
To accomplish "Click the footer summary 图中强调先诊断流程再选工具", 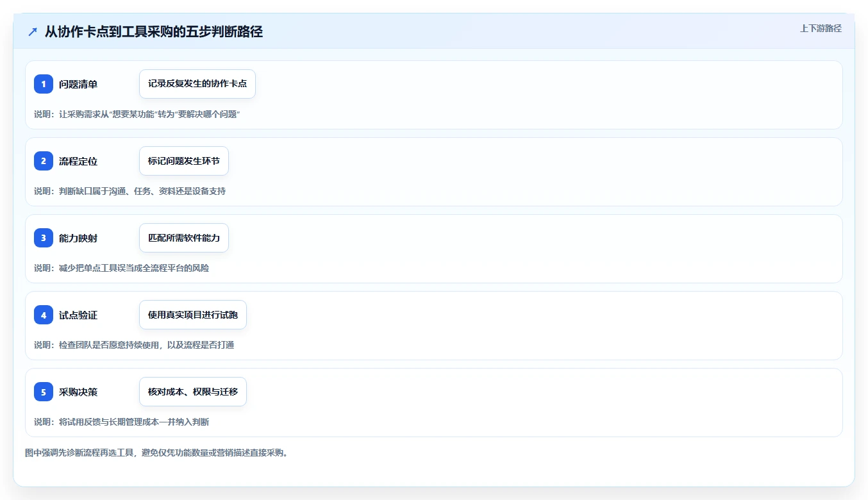I will tap(158, 453).
